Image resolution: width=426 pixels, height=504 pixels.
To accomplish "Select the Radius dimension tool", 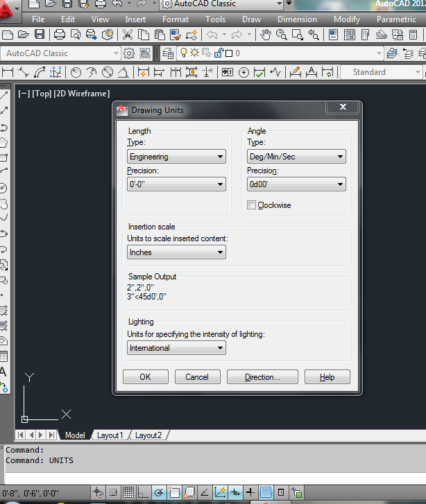I will (76, 72).
